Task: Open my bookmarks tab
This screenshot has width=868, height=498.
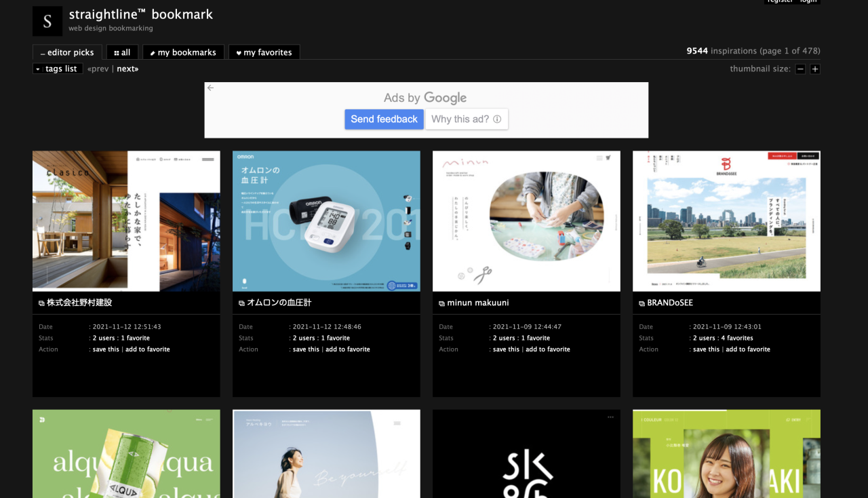Action: click(x=183, y=52)
